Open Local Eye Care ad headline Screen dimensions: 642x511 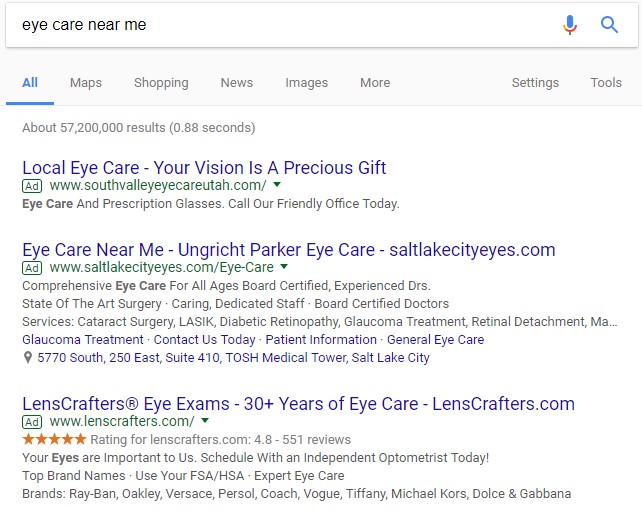[x=204, y=168]
